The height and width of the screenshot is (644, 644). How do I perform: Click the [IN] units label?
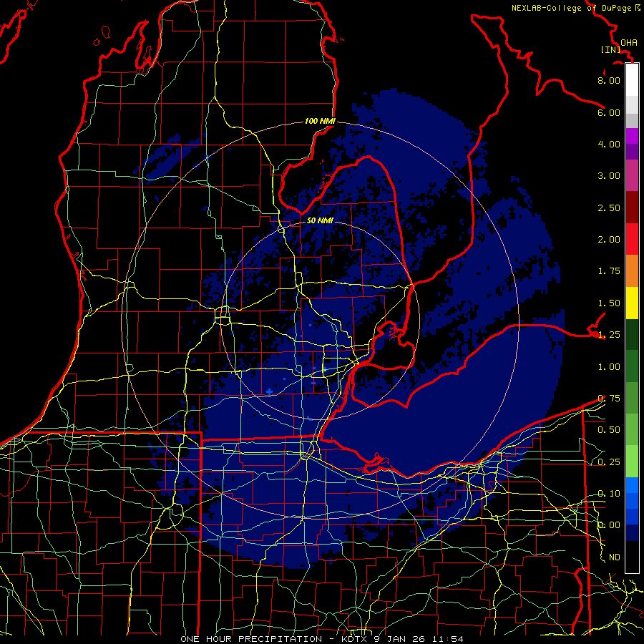[610, 49]
